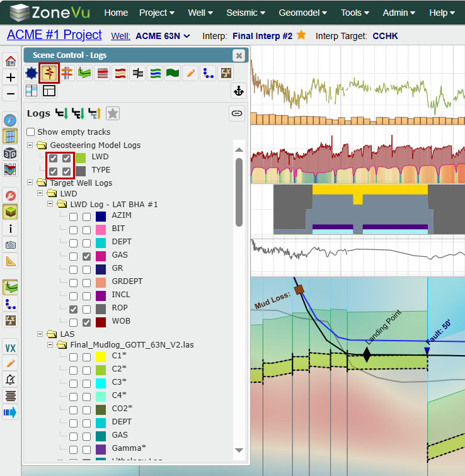Click the Final Interp #2 link
465x476 pixels.
tap(262, 36)
